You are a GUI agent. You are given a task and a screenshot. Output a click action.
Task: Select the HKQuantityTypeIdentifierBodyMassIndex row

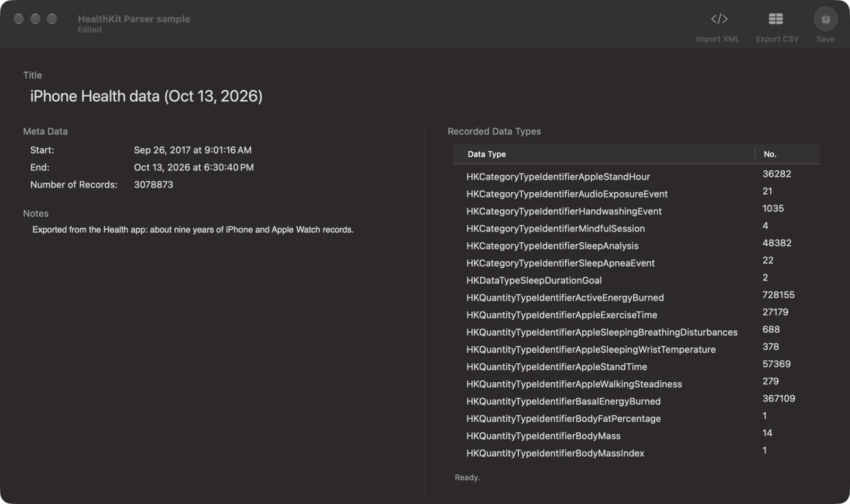[x=636, y=452]
